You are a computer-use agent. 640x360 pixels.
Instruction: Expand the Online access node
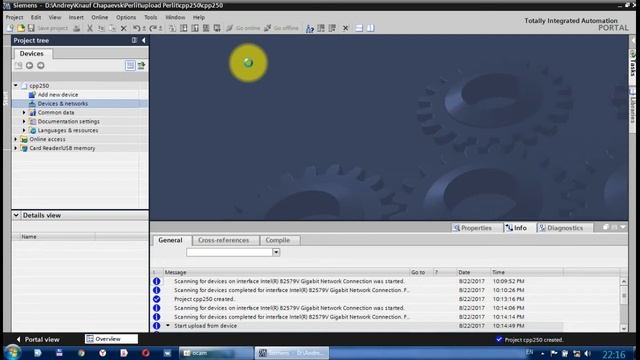[16, 140]
